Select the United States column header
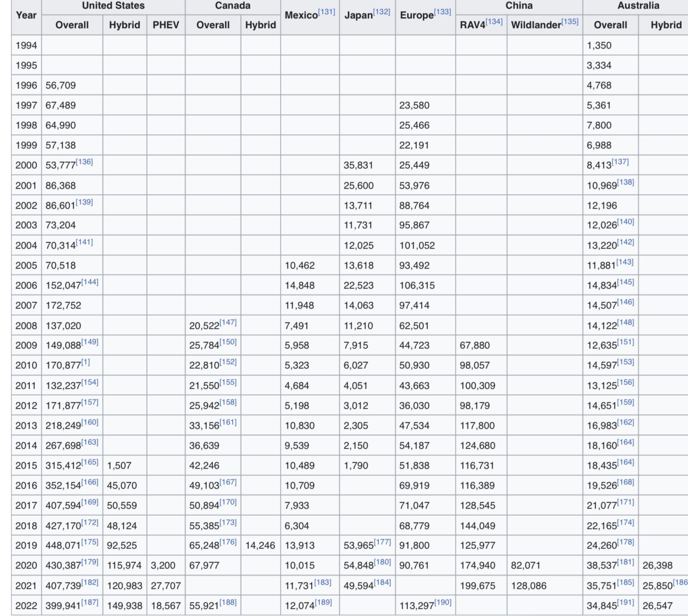Viewport: 688px width, 616px height. (x=114, y=6)
